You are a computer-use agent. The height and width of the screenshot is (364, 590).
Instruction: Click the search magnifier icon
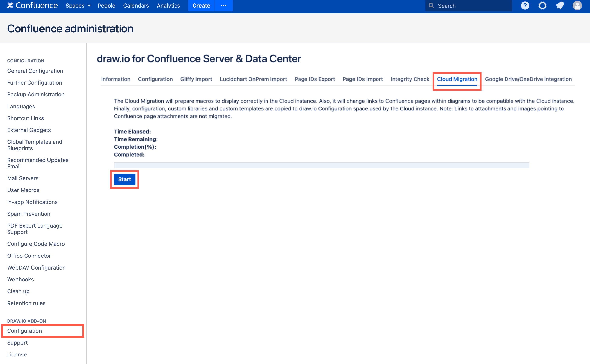(431, 5)
